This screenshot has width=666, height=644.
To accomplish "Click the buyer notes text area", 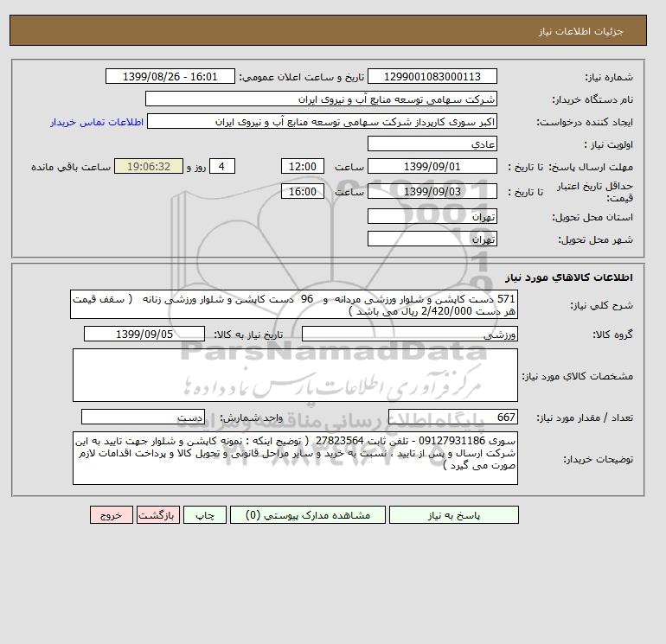I will click(x=295, y=458).
